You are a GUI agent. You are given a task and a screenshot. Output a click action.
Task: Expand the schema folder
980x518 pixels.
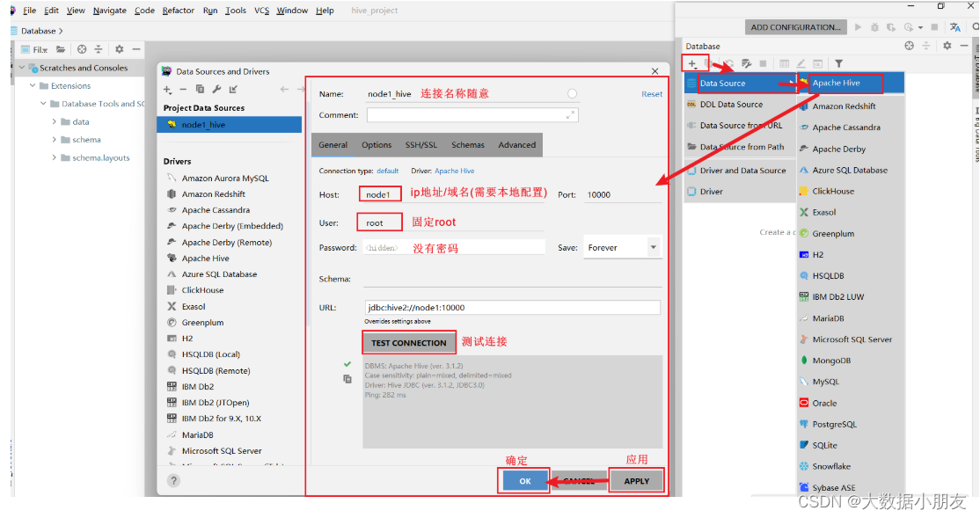55,140
